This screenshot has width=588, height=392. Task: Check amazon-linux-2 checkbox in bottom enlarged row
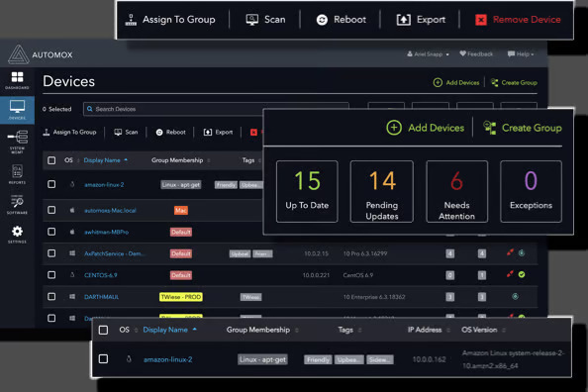click(103, 359)
